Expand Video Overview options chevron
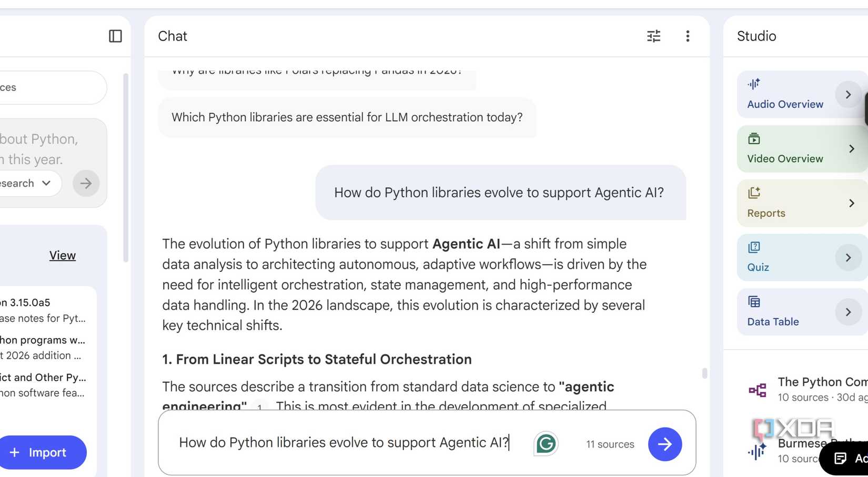 click(x=852, y=149)
